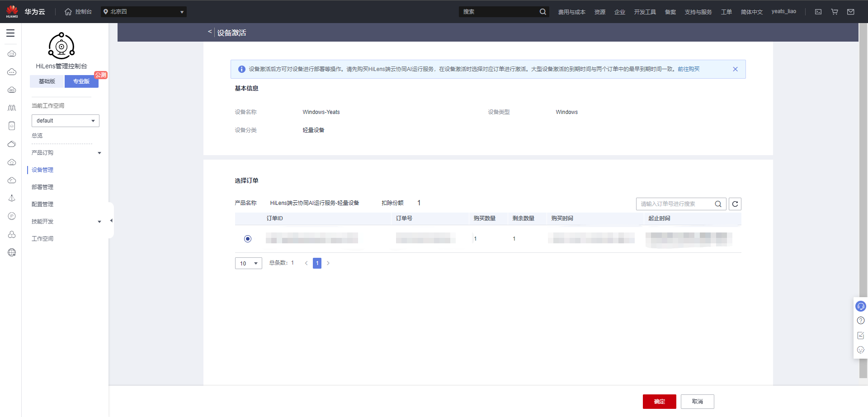Click the first cloud icon in left rail
The width and height of the screenshot is (868, 417).
(12, 54)
